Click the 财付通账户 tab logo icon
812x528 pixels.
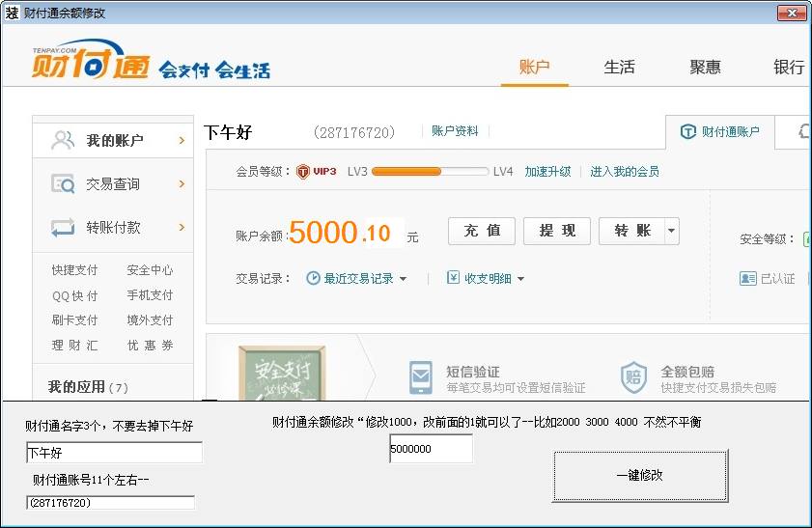pos(687,131)
